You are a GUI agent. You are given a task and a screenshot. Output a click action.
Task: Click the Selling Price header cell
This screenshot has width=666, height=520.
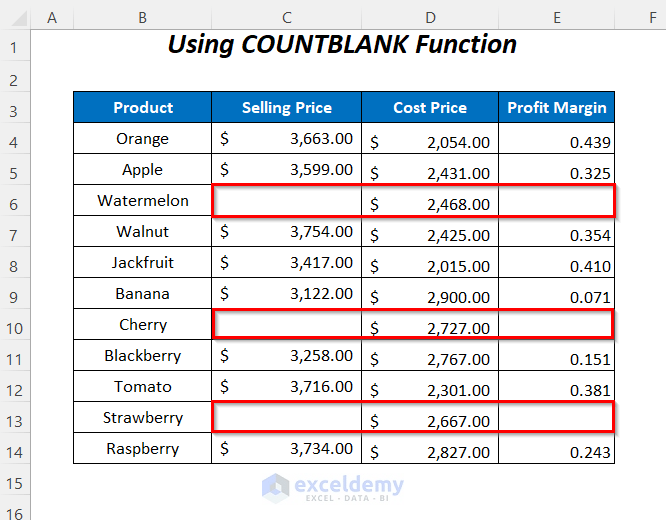tap(287, 107)
